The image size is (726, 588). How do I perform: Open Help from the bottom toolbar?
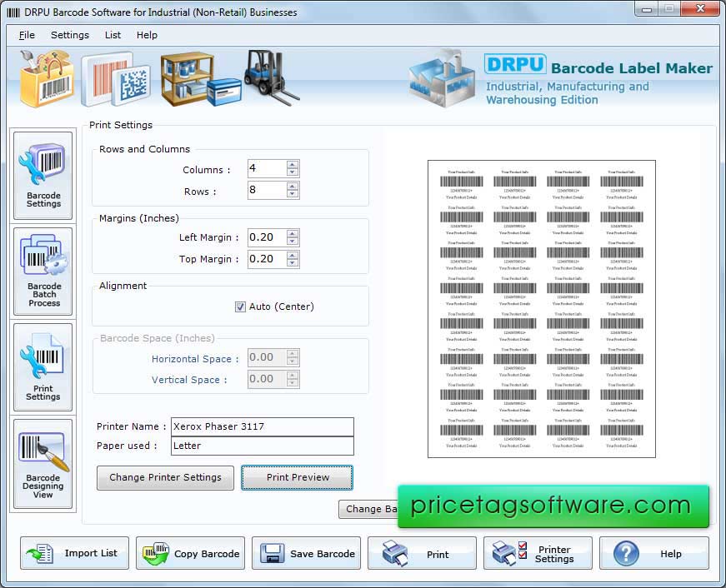pyautogui.click(x=653, y=553)
